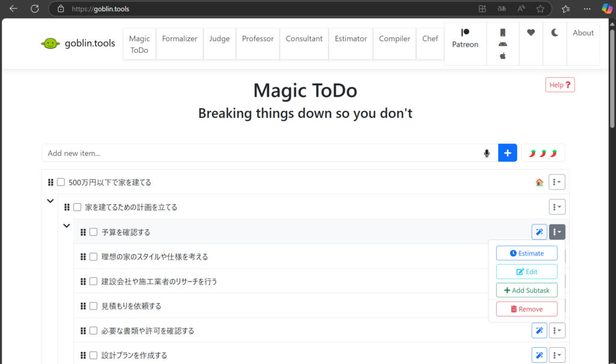
Task: Toggle dark mode moon icon
Action: pyautogui.click(x=554, y=33)
